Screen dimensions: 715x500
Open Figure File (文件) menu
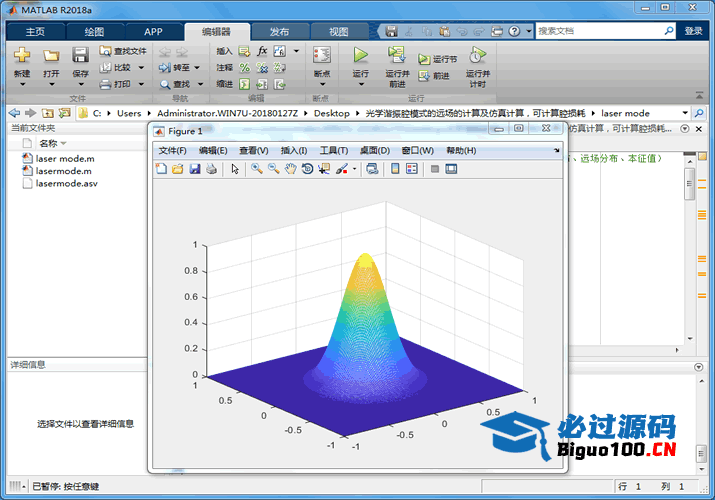172,150
